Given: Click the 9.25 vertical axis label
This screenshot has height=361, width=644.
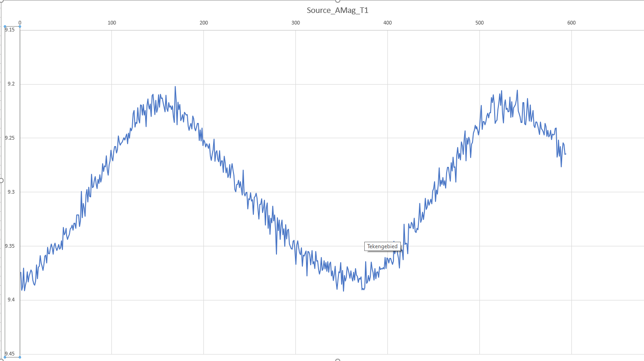Looking at the screenshot, I should (x=10, y=138).
